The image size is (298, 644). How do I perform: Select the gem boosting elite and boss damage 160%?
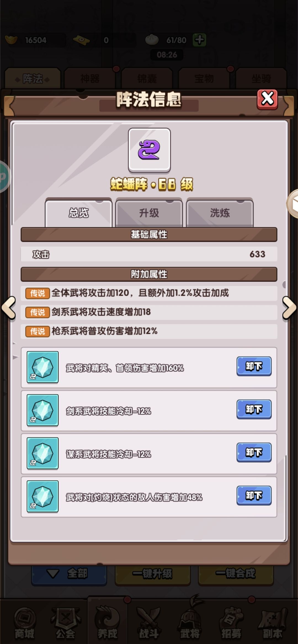(42, 367)
